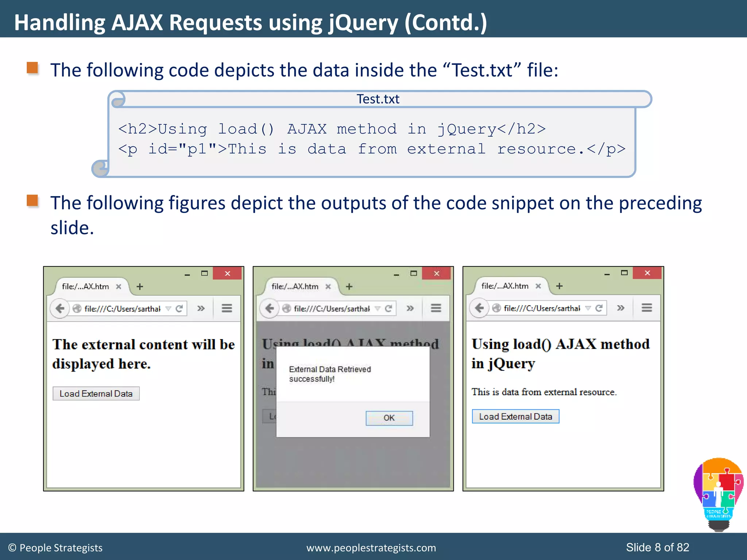Click Load External Data button in left browser
Screen dimensions: 747x560
pos(96,394)
